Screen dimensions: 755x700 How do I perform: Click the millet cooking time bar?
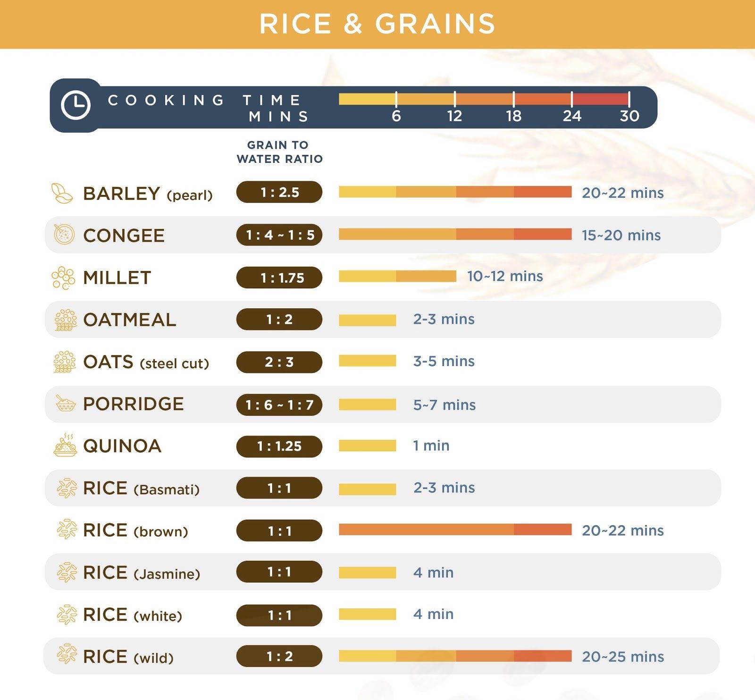click(397, 276)
